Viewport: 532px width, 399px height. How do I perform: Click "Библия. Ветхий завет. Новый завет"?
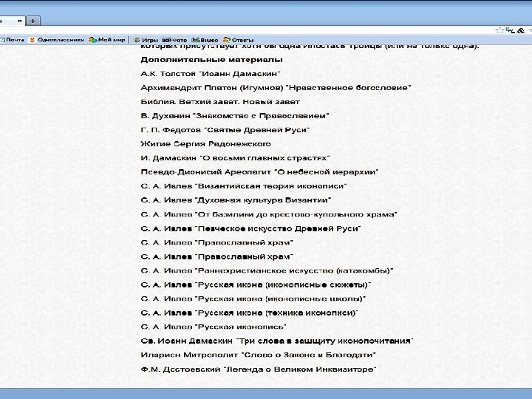coord(220,102)
